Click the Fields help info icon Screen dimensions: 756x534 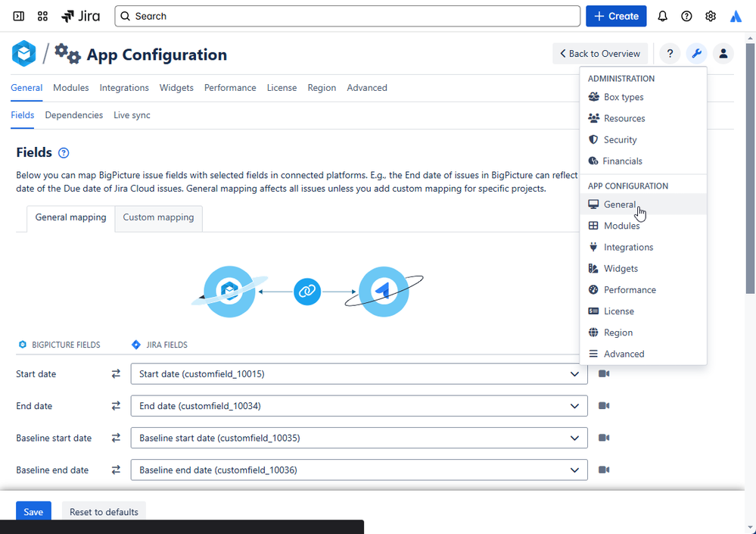[63, 153]
